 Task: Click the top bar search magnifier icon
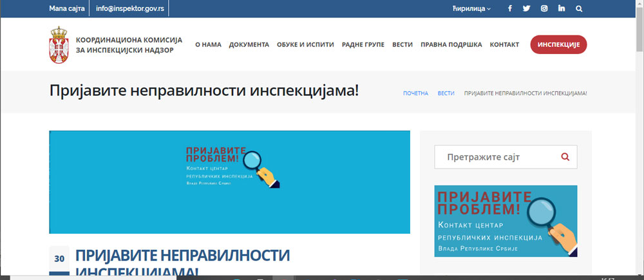tap(579, 9)
